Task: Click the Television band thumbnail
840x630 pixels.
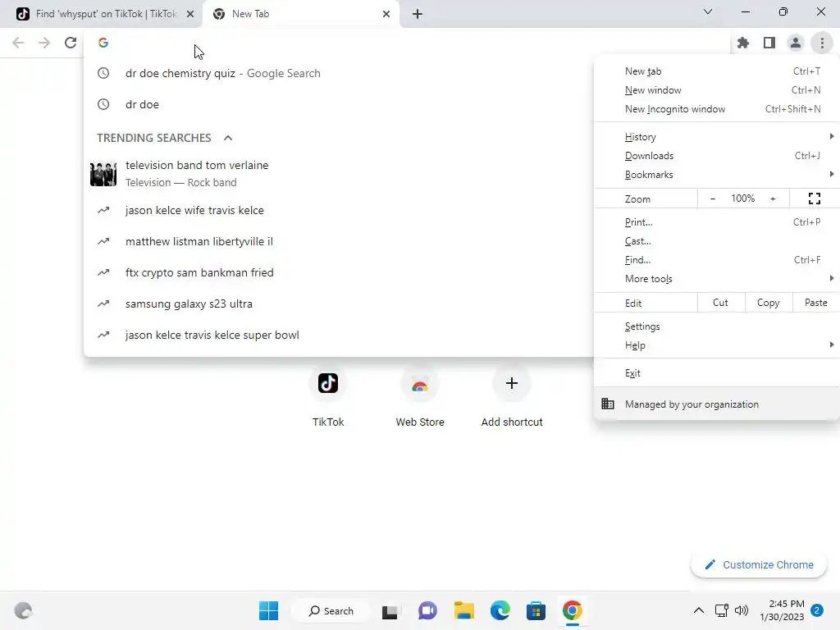Action: (x=103, y=174)
